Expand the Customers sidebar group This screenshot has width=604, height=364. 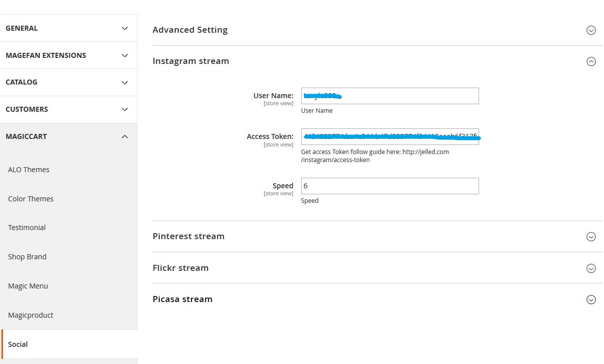pos(69,109)
